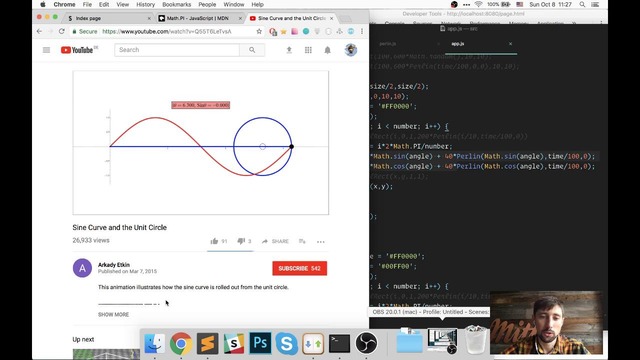Viewport: 640px width, 360px height.
Task: Click the Wi-Fi icon in the menu bar
Action: click(478, 4)
